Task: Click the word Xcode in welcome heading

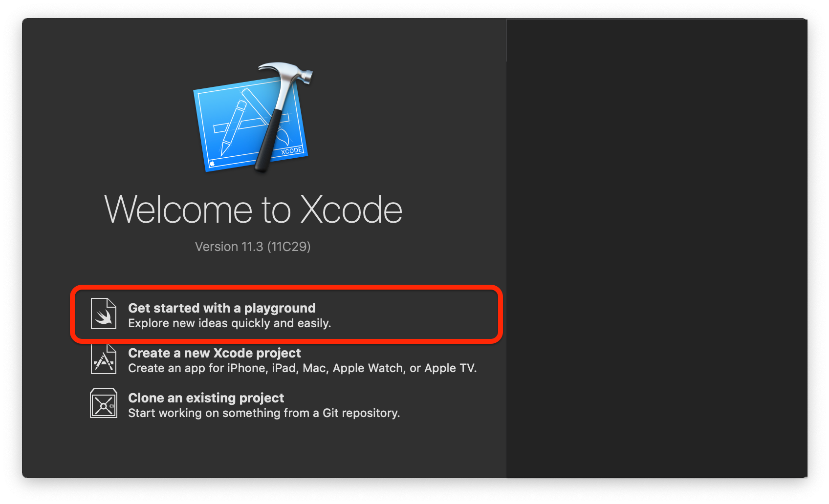Action: pos(351,209)
